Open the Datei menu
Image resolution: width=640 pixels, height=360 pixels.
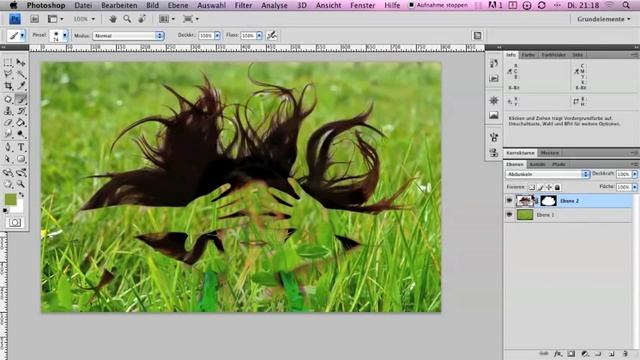click(83, 5)
